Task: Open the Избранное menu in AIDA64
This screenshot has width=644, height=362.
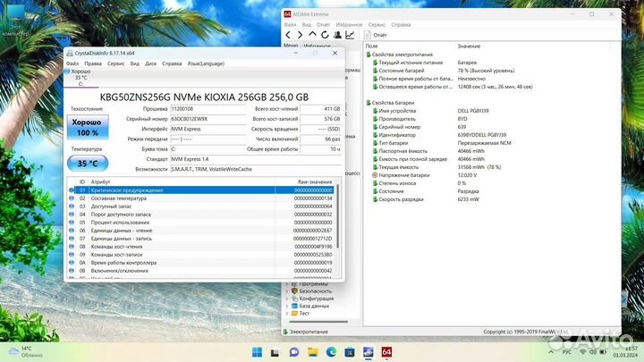Action: click(349, 25)
